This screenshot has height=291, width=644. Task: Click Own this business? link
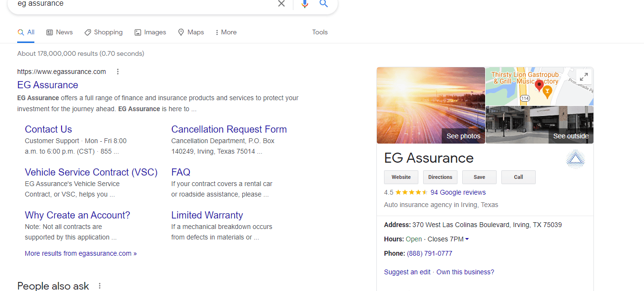click(x=465, y=272)
